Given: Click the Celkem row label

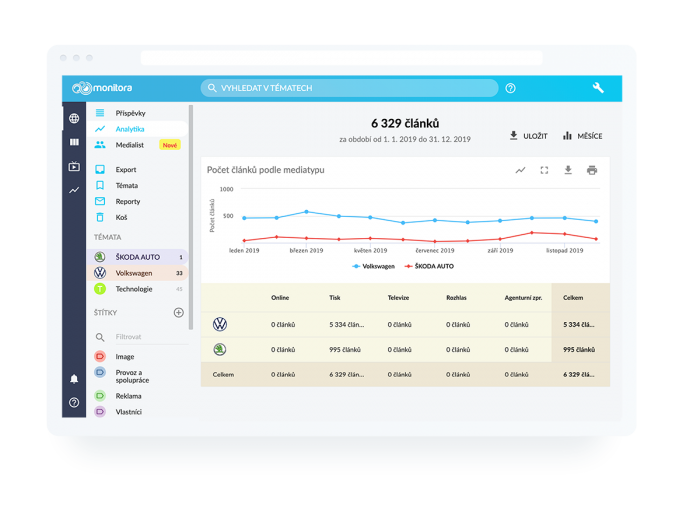Looking at the screenshot, I should coord(223,374).
